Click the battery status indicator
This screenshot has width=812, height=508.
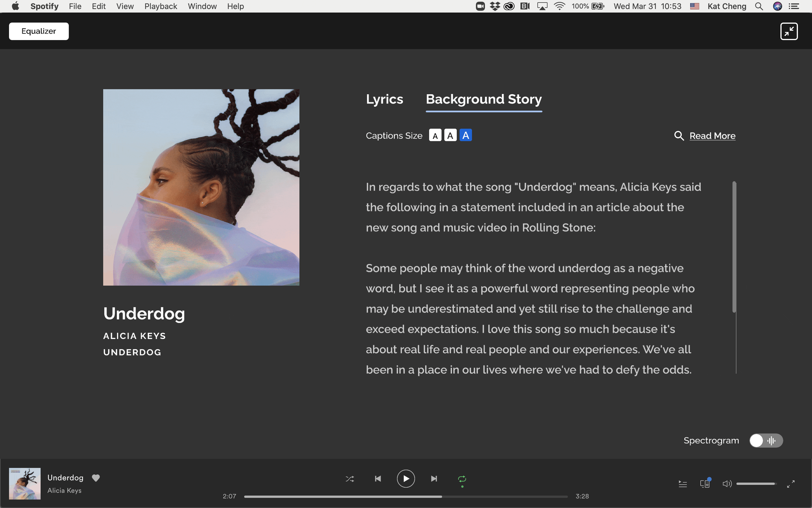tap(588, 6)
